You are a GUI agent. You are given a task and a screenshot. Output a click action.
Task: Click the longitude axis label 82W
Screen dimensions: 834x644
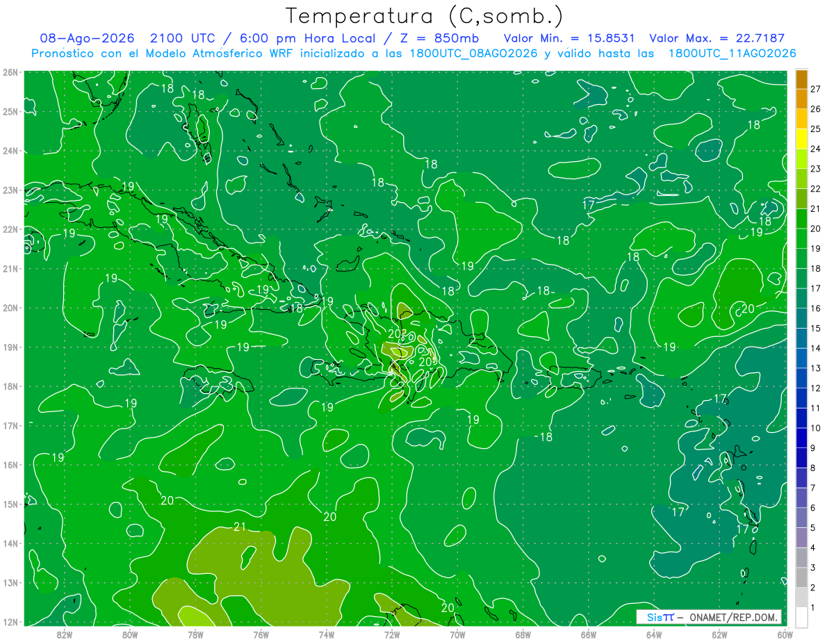point(64,635)
